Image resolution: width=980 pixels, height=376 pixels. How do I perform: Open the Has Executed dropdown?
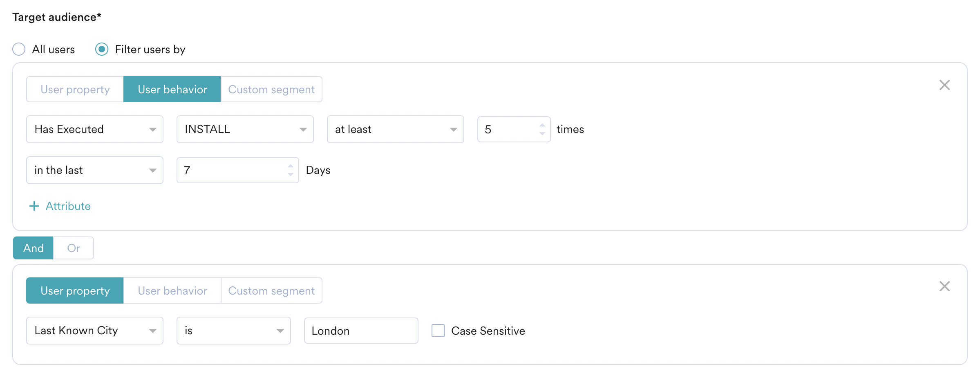click(x=95, y=129)
